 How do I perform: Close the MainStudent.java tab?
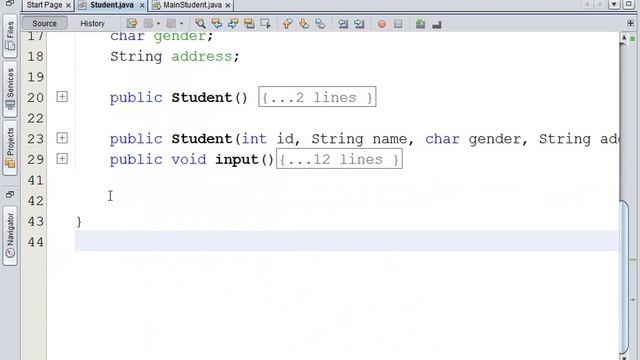coord(228,5)
